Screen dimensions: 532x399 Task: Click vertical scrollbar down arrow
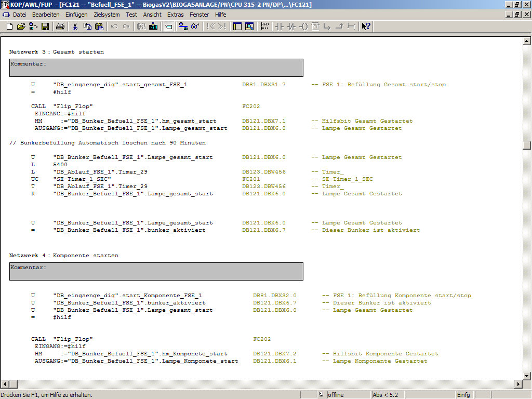click(x=526, y=376)
